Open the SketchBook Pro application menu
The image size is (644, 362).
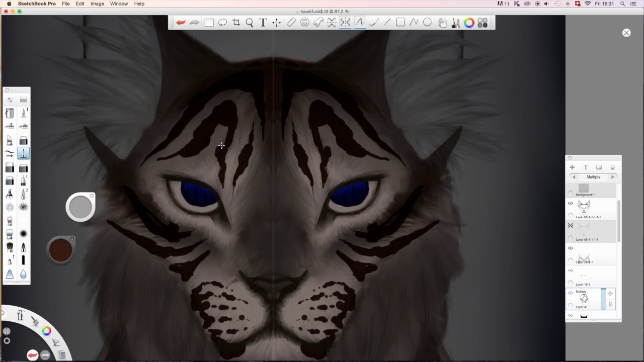pos(37,4)
